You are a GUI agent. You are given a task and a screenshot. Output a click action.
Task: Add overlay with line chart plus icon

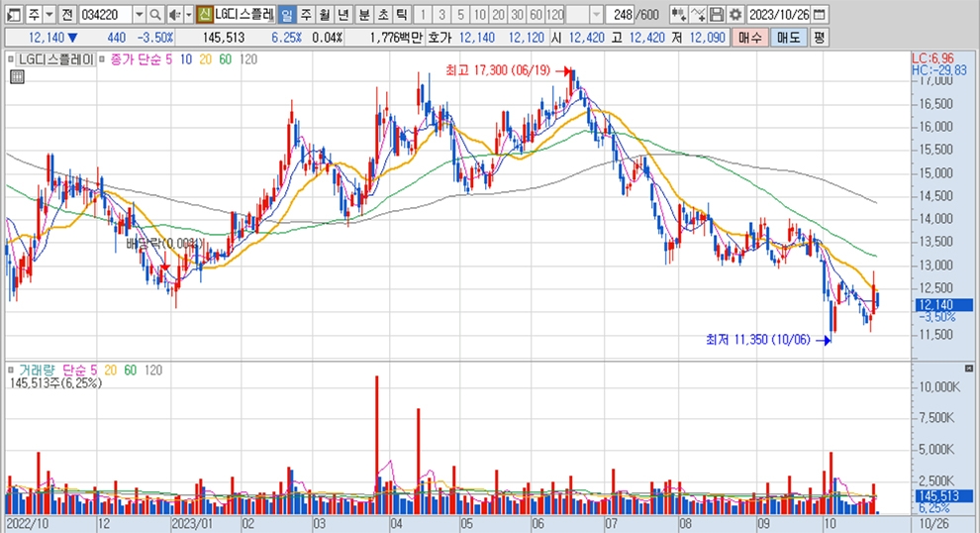pos(698,14)
